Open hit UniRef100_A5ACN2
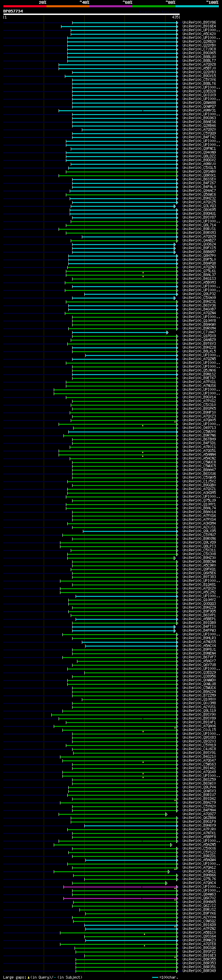222x980 pixels. click(199, 458)
